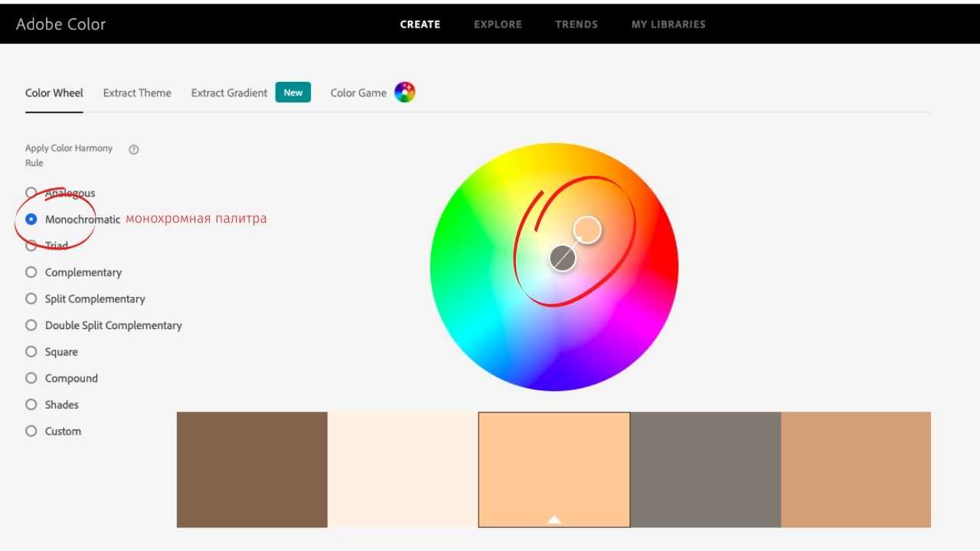
Task: Click the white triangle marker on the peach swatch
Action: tap(554, 520)
